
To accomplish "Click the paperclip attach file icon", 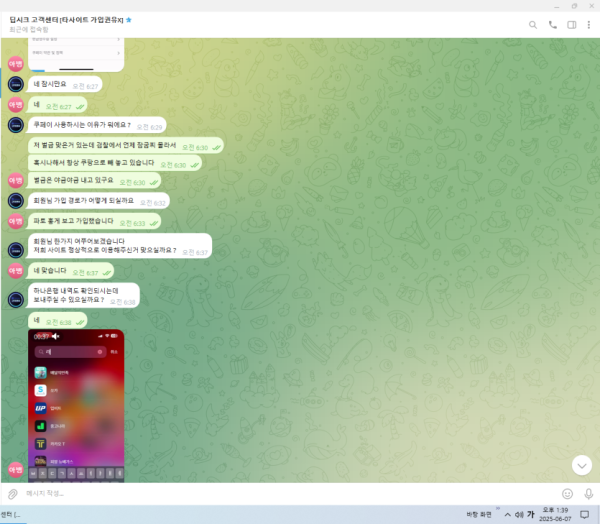I will [x=13, y=494].
